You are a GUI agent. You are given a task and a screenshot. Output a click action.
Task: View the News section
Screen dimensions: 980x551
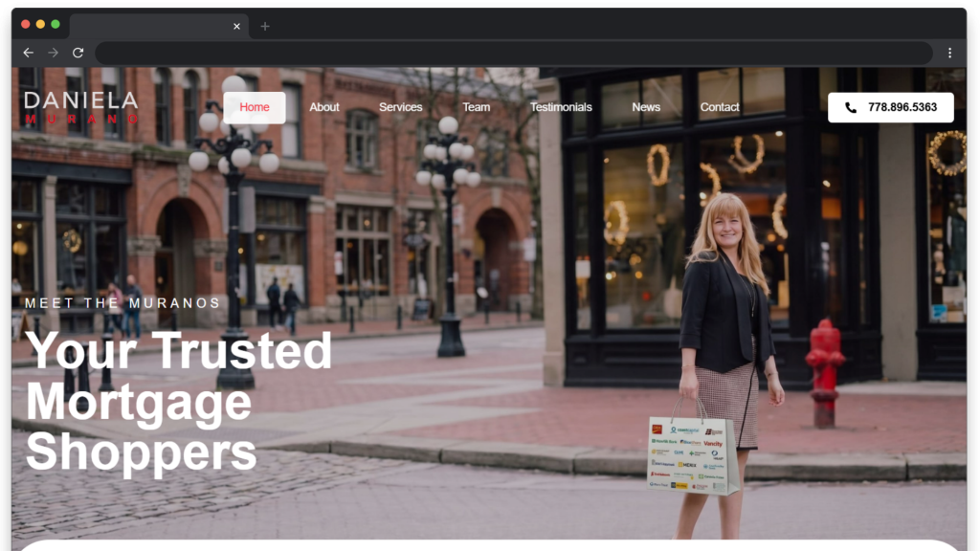pos(646,107)
